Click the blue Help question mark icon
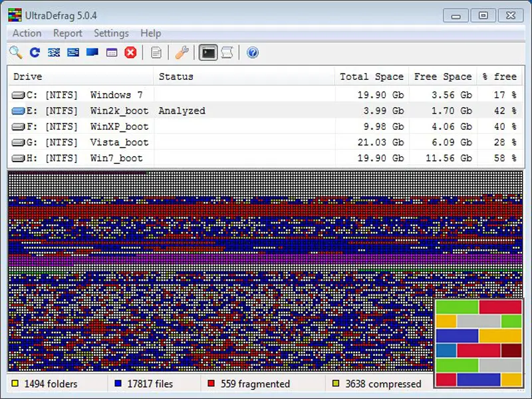This screenshot has width=532, height=399. pyautogui.click(x=253, y=53)
